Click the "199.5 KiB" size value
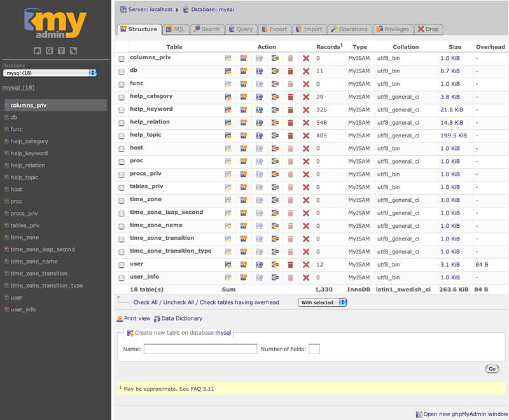This screenshot has height=420, width=509. (x=454, y=136)
